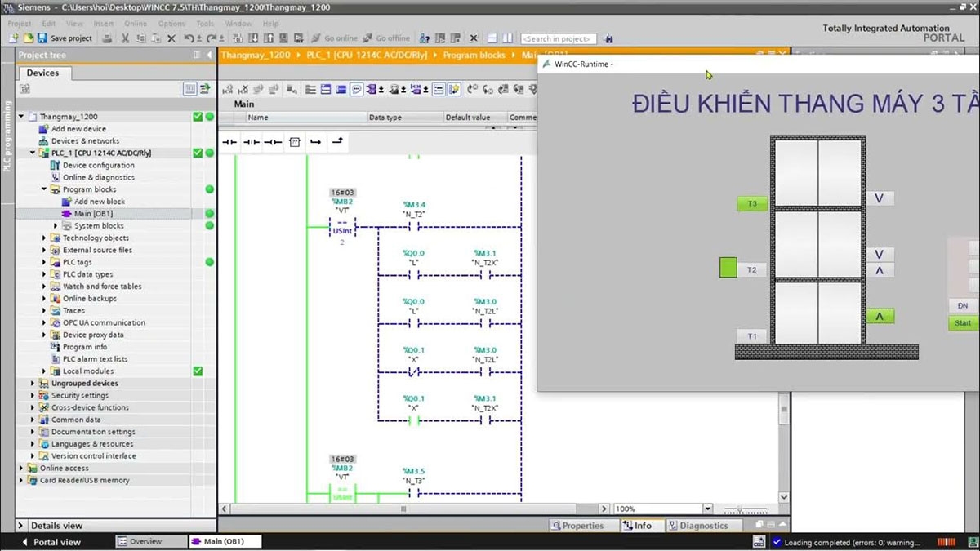Click the ĐN button in WinCC runtime
This screenshot has width=980, height=551.
(x=963, y=305)
